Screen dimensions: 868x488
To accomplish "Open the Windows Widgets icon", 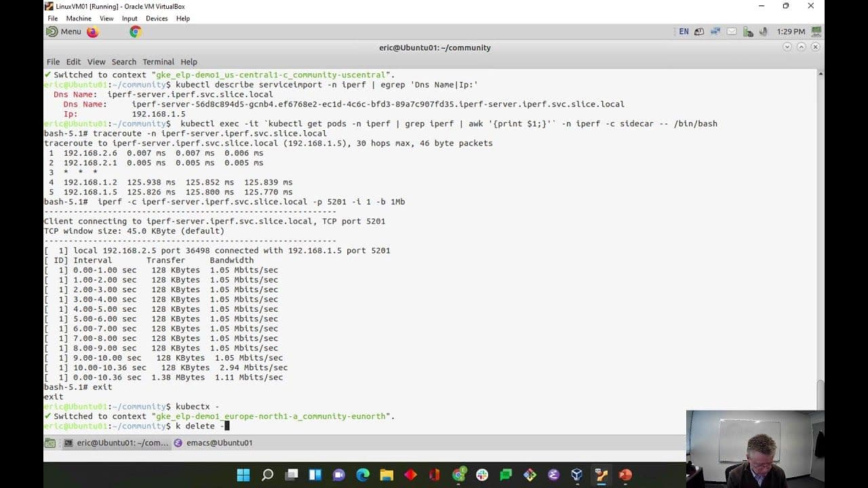I will (315, 475).
